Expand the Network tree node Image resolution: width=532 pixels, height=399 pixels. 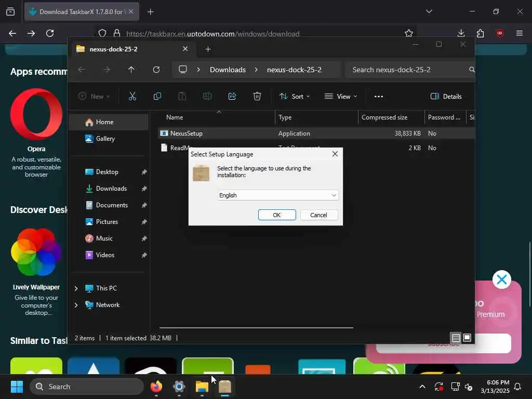(76, 305)
